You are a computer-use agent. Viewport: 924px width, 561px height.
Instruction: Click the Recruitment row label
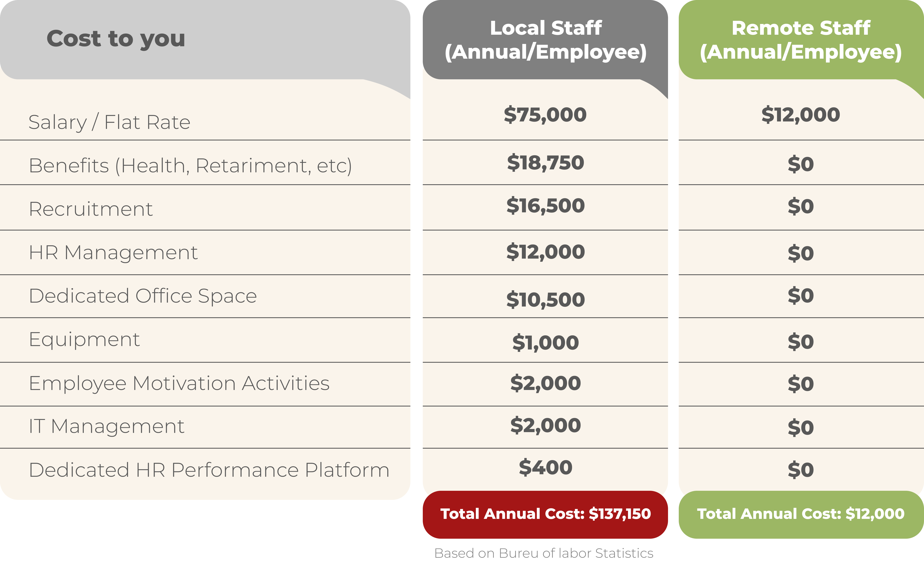[91, 209]
